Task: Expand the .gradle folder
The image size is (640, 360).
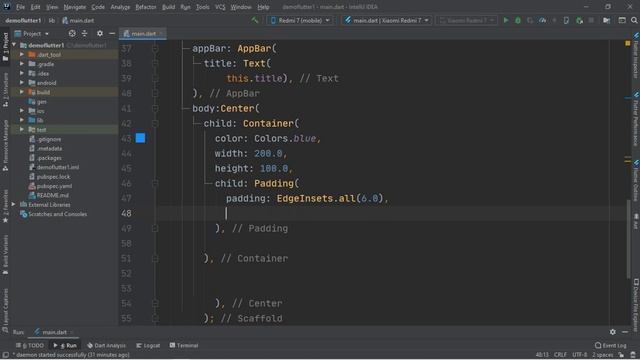Action: [22, 64]
